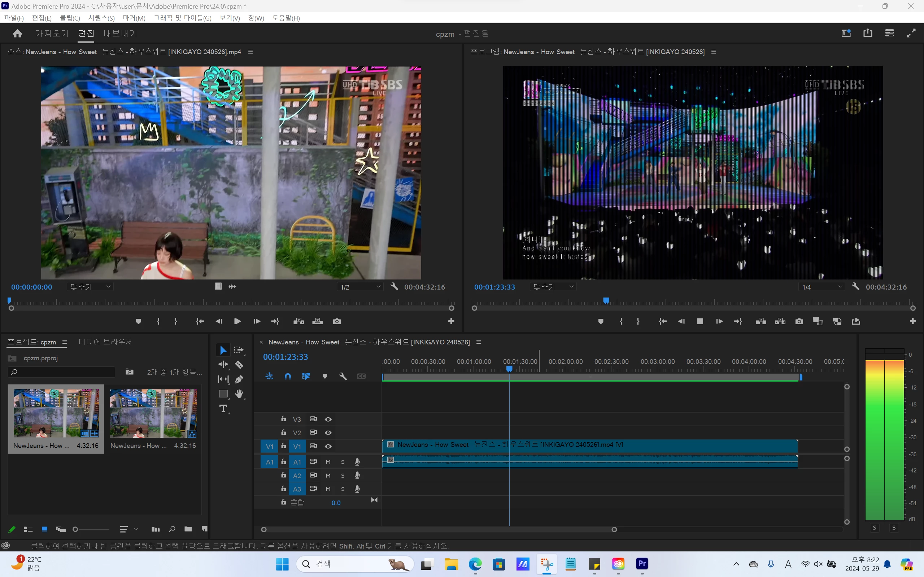Select the Pen tool
The width and height of the screenshot is (924, 577).
(x=239, y=379)
